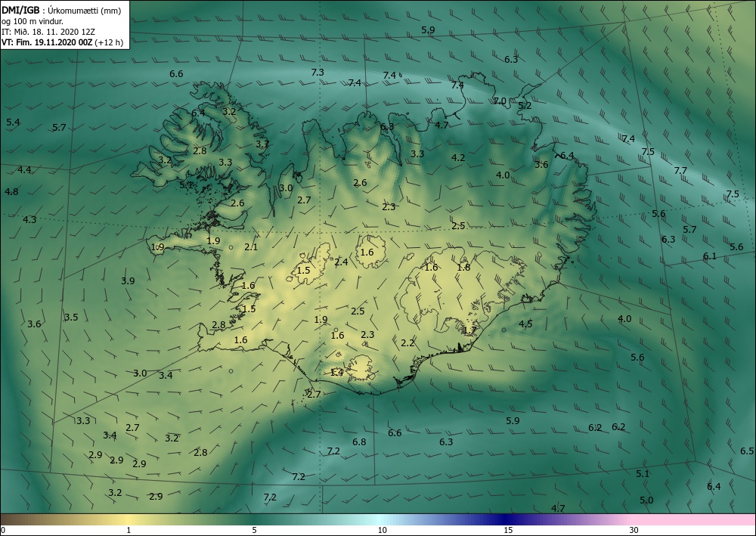
Task: Click the 1.4 value near the south coast
Action: pyautogui.click(x=336, y=372)
